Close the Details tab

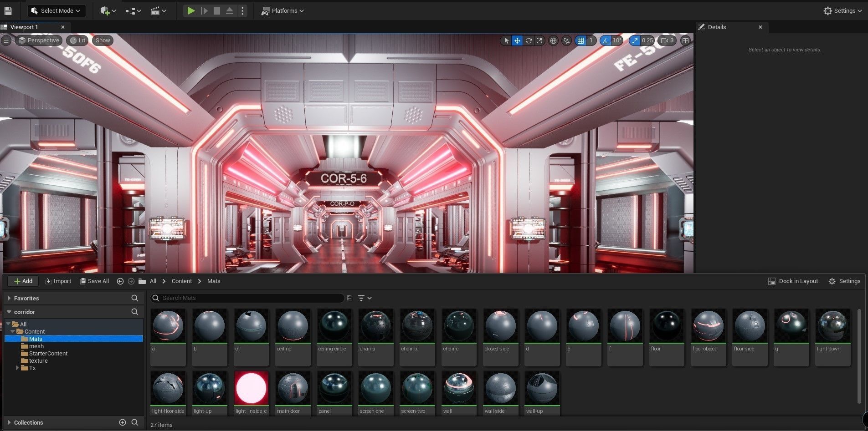(760, 27)
